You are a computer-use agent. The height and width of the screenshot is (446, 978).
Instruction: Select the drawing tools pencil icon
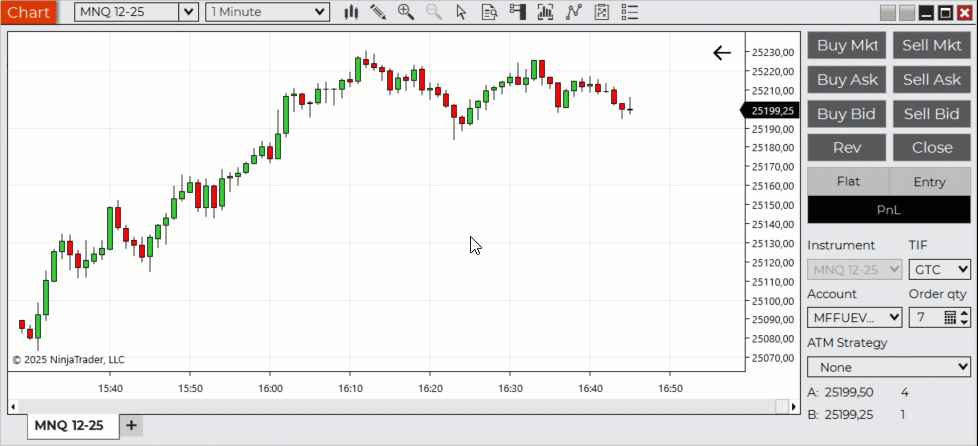(378, 12)
